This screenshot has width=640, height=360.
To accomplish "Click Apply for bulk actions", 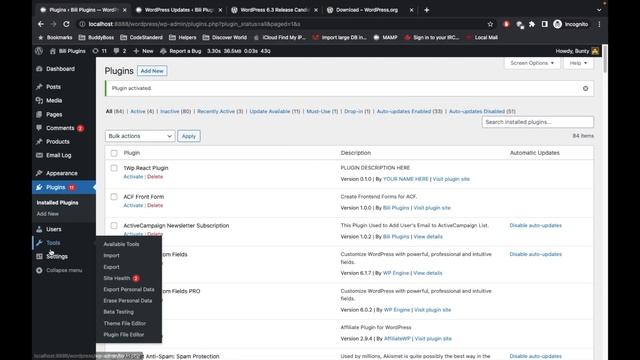I will click(189, 136).
